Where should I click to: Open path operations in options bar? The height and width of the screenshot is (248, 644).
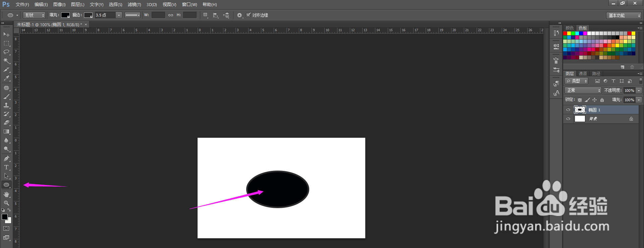click(206, 15)
